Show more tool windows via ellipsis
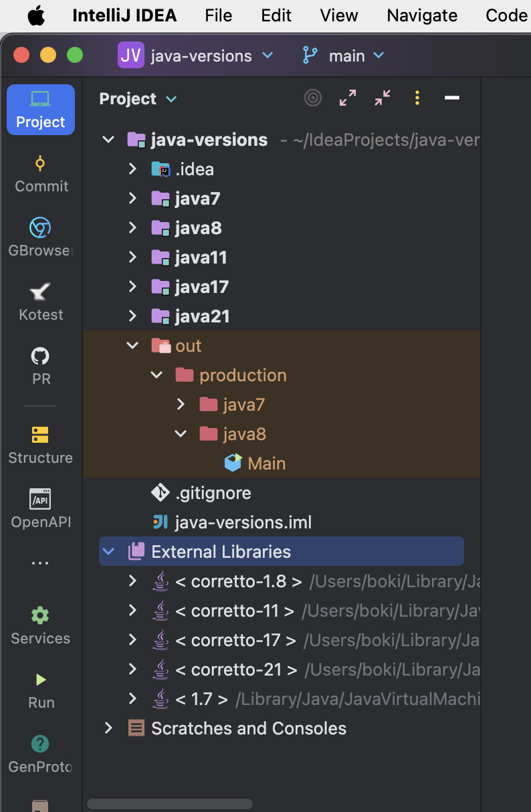Viewport: 531px width, 812px height. [x=40, y=564]
